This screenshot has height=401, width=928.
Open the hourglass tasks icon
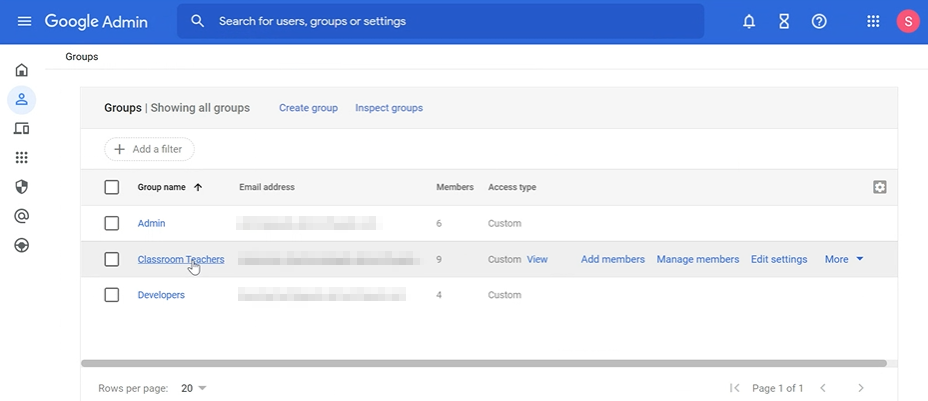pyautogui.click(x=784, y=21)
